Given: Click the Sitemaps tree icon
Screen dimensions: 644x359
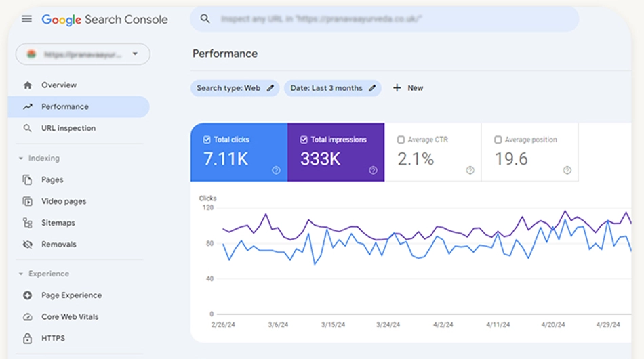Looking at the screenshot, I should [28, 223].
